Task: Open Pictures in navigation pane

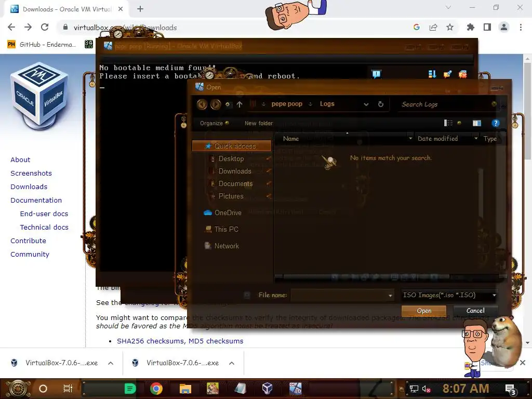Action: click(x=231, y=196)
